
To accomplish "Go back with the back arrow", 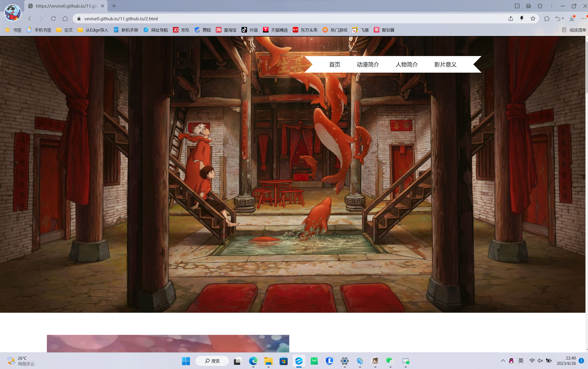I will point(30,18).
